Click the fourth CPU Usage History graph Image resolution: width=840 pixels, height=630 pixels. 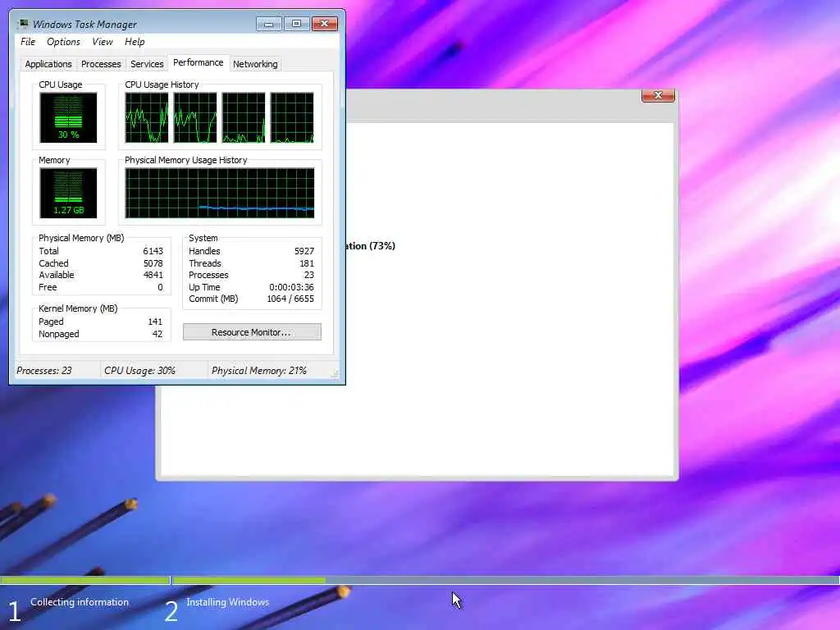tap(292, 118)
